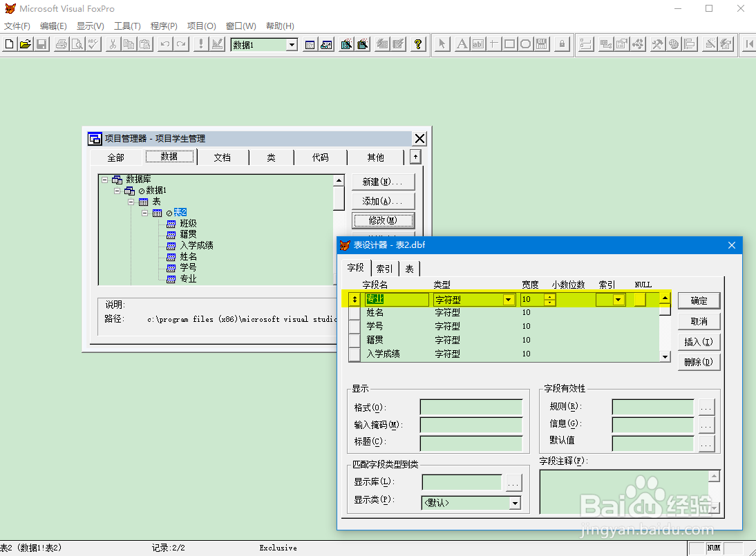This screenshot has height=556, width=756.
Task: Click the ABC Spelling check icon
Action: [x=93, y=44]
